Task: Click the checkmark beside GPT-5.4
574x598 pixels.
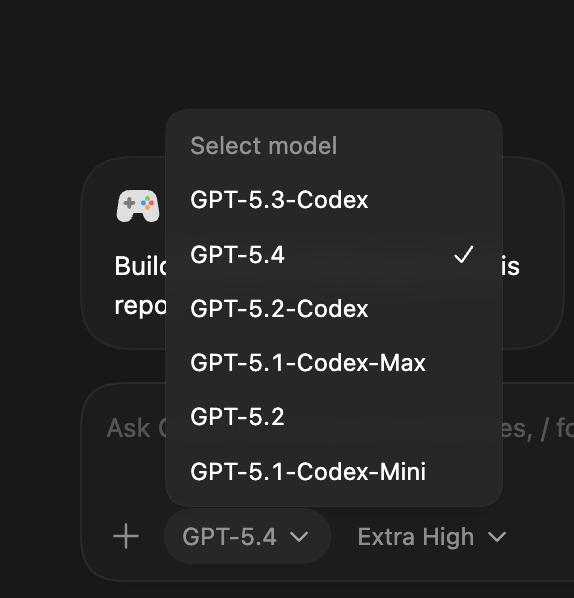Action: coord(464,254)
